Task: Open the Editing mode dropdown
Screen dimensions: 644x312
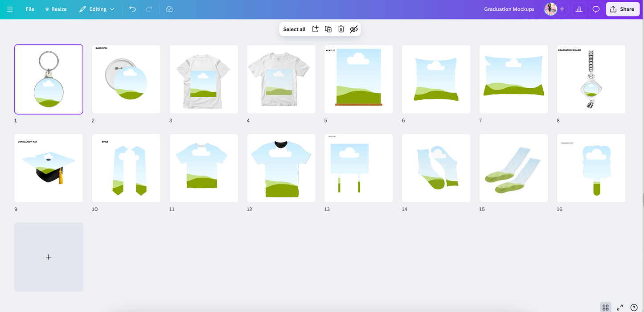Action: (x=97, y=9)
